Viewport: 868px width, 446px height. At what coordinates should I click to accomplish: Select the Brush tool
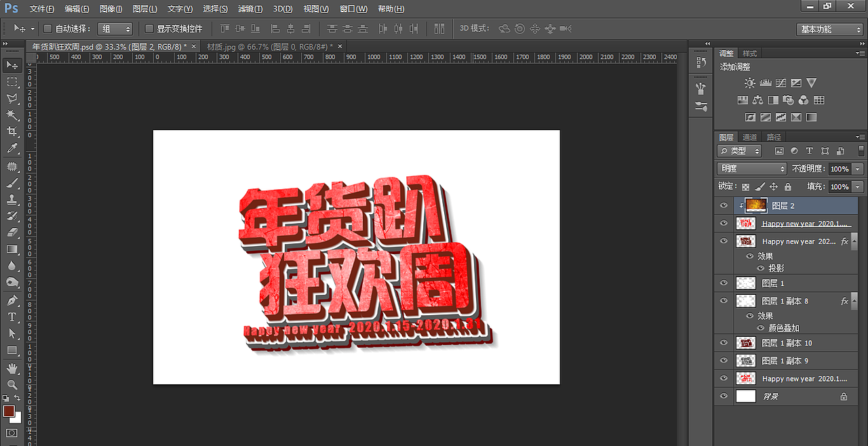[x=12, y=183]
